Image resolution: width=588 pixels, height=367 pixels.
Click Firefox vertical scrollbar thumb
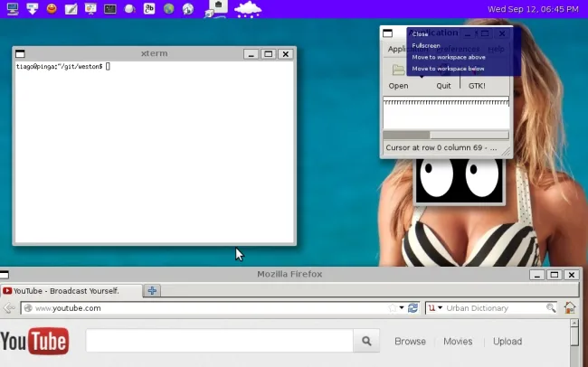[x=574, y=336]
